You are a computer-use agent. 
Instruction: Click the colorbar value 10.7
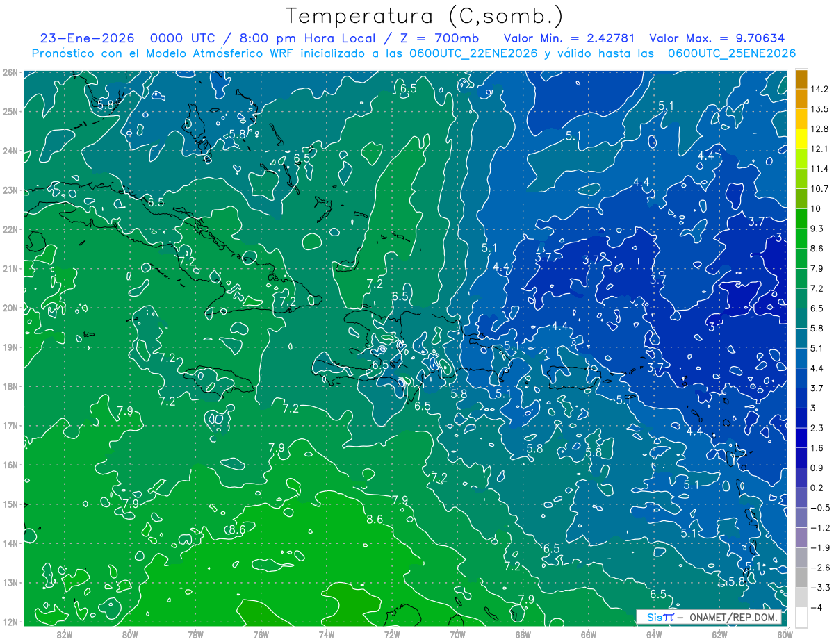coord(819,189)
